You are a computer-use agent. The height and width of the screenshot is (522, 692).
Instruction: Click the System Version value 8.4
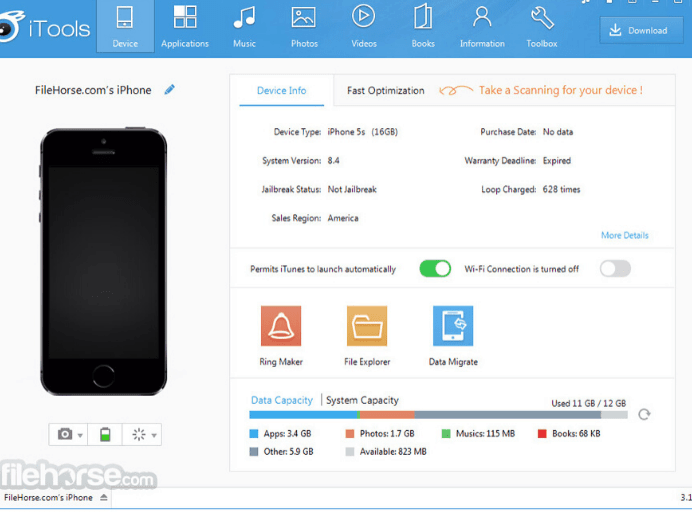click(x=334, y=161)
